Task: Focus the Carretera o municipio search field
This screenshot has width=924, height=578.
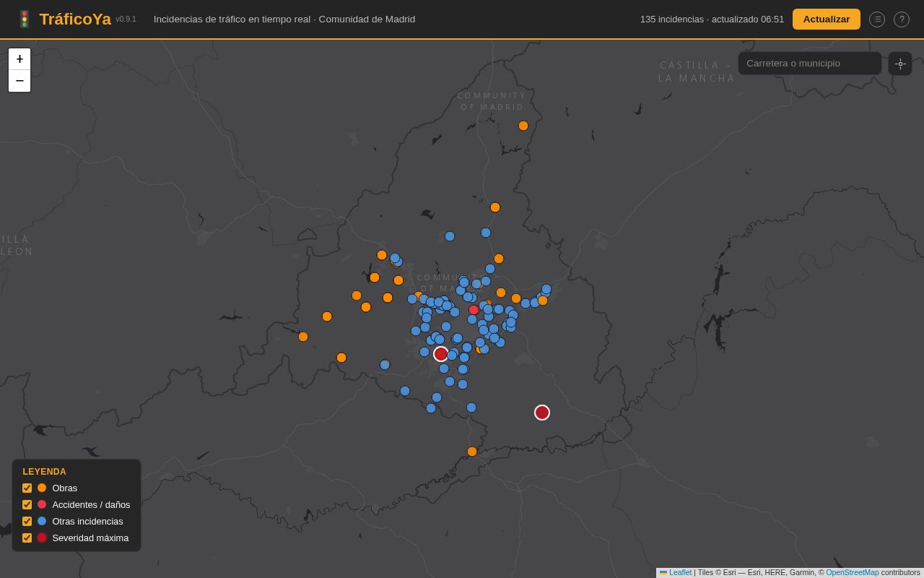Action: point(810,64)
